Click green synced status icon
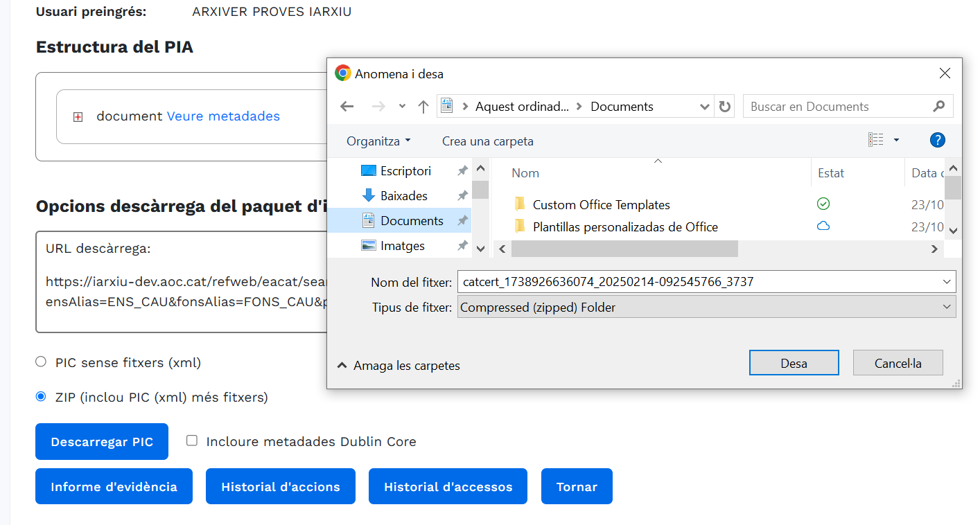This screenshot has width=980, height=525. click(823, 204)
